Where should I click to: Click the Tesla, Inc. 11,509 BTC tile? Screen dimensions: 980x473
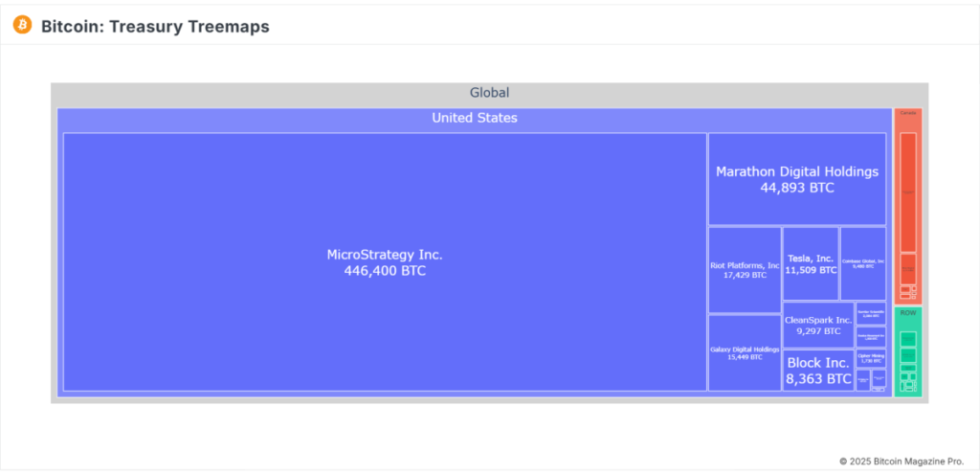[x=811, y=263]
